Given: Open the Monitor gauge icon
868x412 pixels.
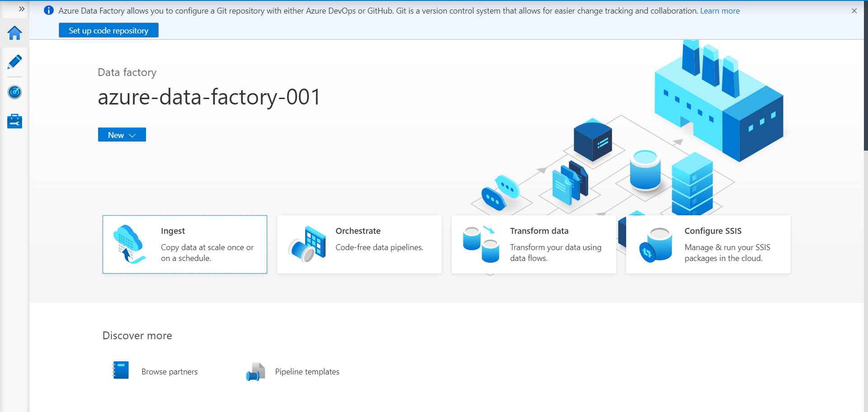Looking at the screenshot, I should point(14,92).
